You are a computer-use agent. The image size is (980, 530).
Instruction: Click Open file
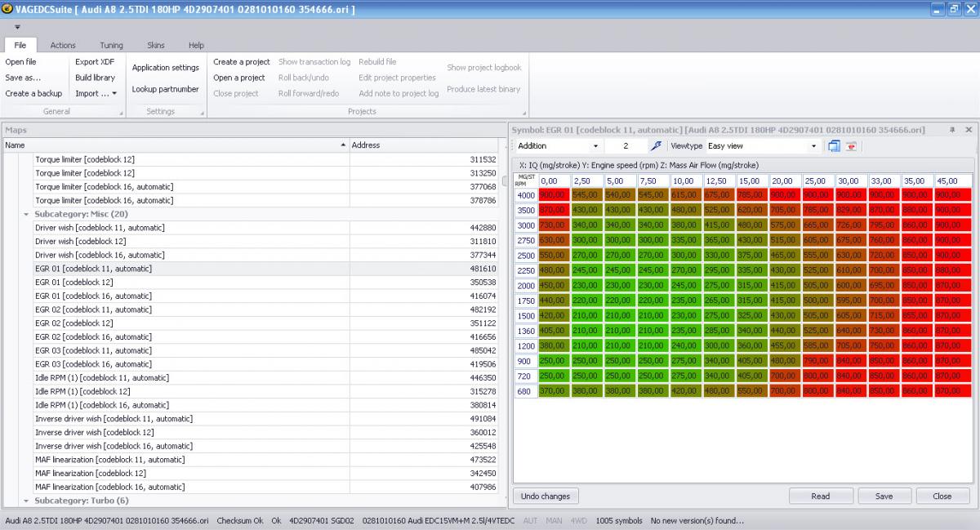(x=20, y=62)
